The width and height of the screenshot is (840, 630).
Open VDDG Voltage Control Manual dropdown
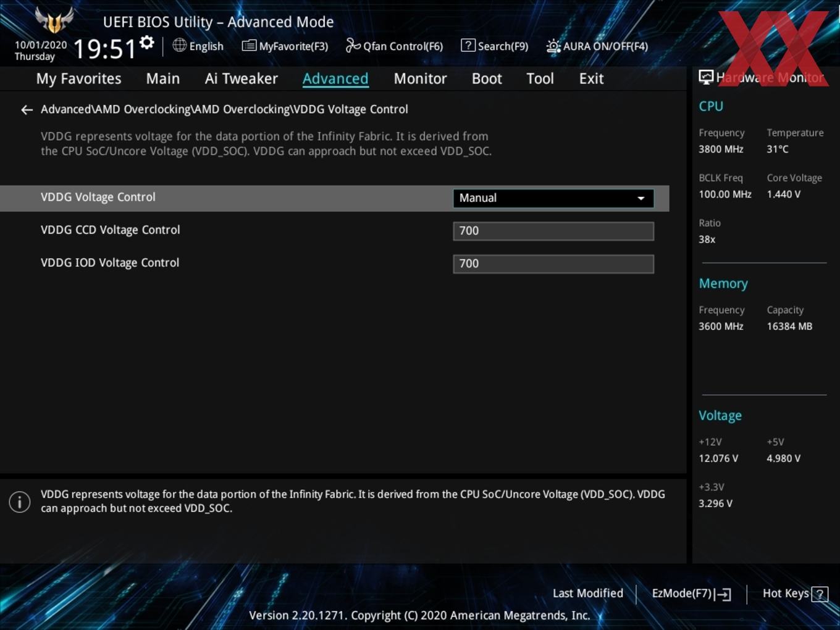tap(553, 198)
